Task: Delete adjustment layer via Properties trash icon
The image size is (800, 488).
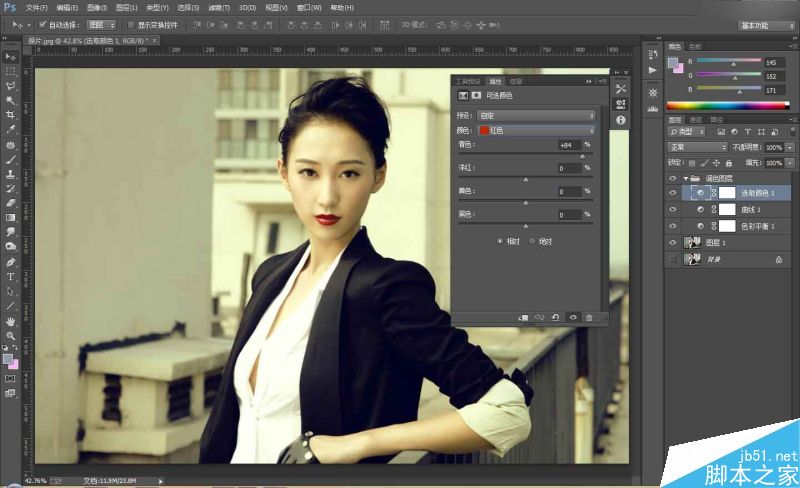Action: [589, 318]
